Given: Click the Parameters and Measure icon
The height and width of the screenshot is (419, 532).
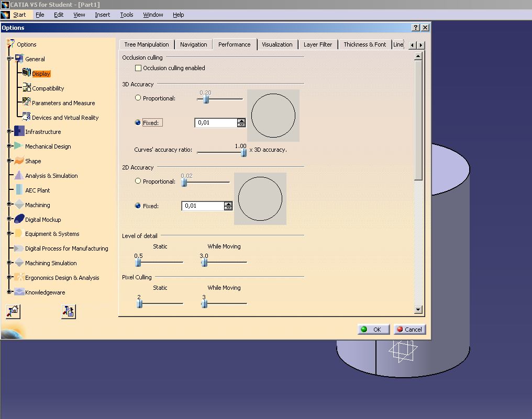Looking at the screenshot, I should [x=27, y=101].
